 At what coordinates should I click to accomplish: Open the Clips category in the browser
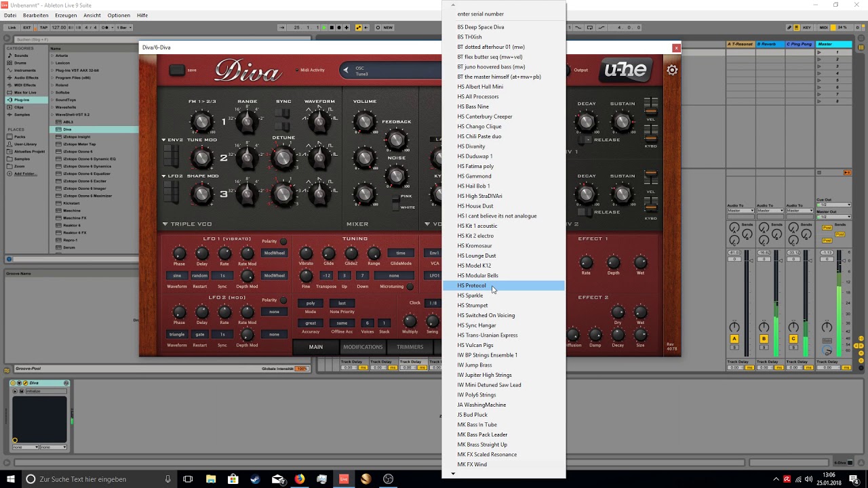click(19, 107)
